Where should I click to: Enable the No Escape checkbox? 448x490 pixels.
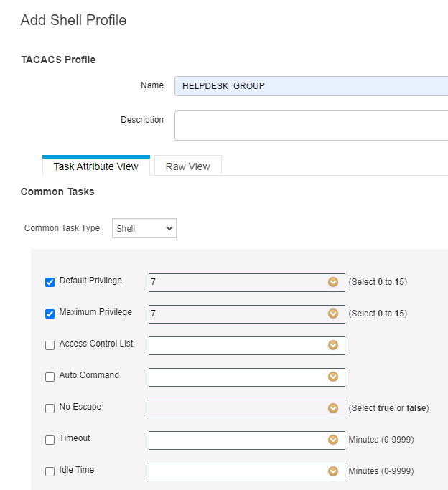tap(50, 408)
